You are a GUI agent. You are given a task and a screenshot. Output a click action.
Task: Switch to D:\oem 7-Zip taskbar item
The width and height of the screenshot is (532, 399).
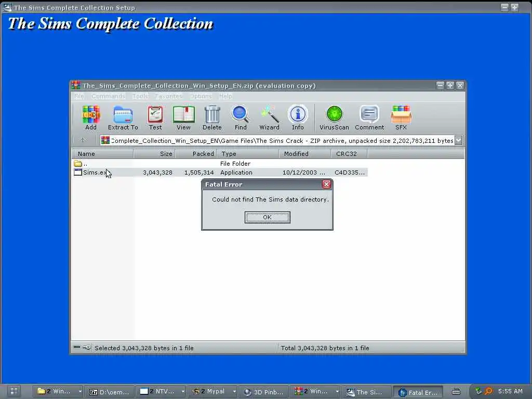(x=109, y=392)
